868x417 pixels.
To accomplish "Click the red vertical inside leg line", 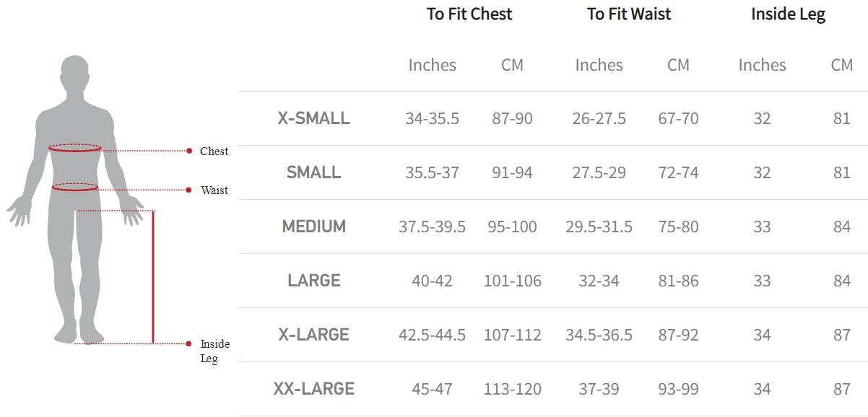I will (153, 276).
